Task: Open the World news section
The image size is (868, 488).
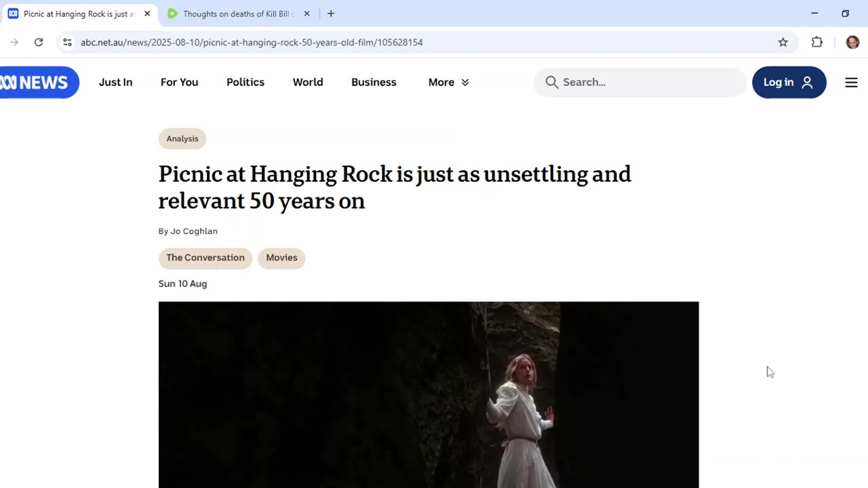Action: click(x=308, y=82)
